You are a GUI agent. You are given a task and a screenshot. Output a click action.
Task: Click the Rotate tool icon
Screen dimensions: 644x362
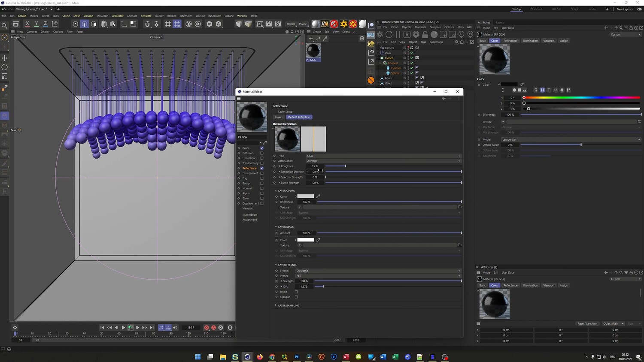[x=5, y=67]
